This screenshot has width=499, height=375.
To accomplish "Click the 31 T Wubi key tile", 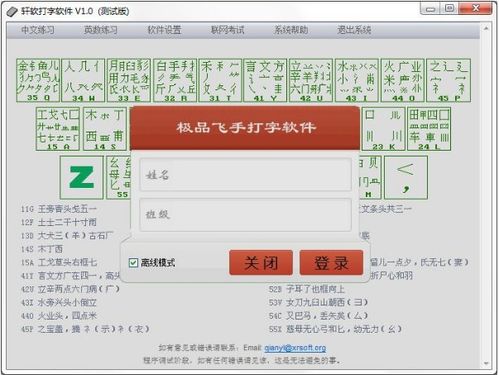I will pyautogui.click(x=220, y=80).
